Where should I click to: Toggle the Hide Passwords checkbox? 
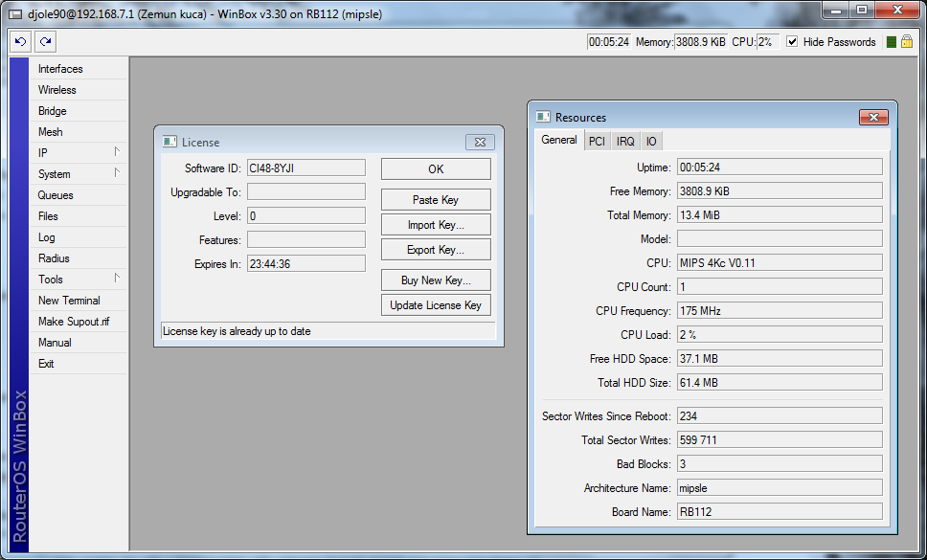(792, 42)
